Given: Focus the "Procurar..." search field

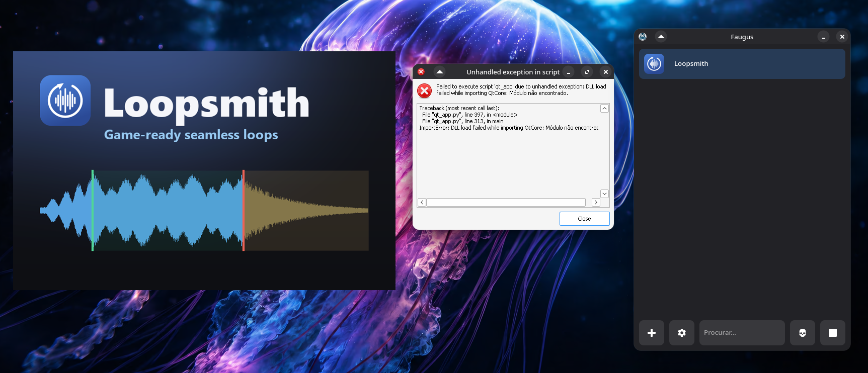Looking at the screenshot, I should point(742,333).
